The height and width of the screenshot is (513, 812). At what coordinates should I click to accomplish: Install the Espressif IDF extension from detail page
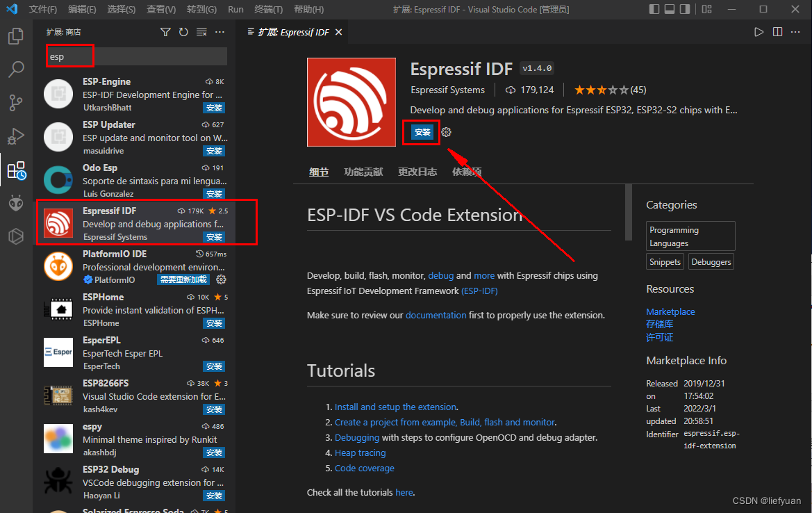(x=422, y=132)
